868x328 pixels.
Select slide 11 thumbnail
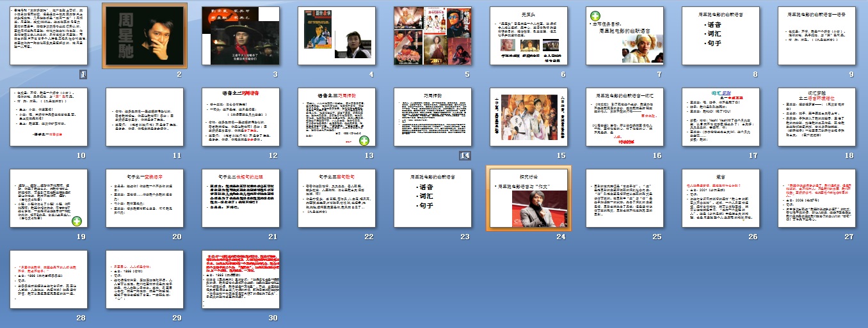pyautogui.click(x=145, y=117)
